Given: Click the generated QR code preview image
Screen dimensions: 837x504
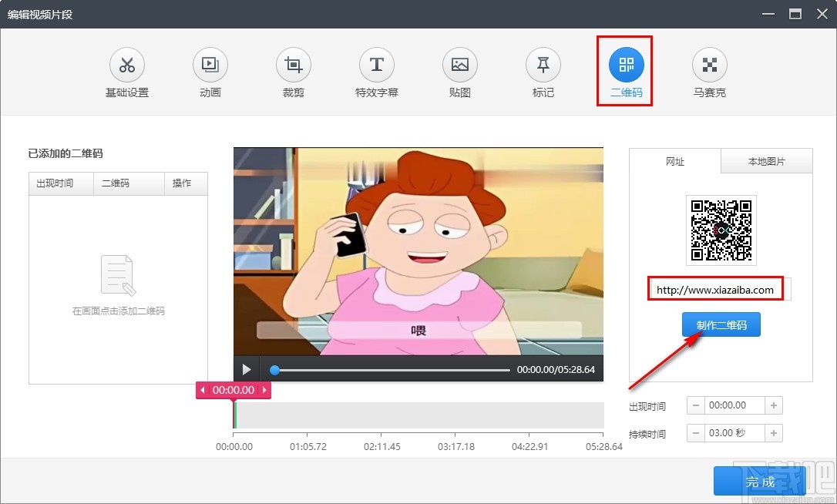Looking at the screenshot, I should click(721, 230).
